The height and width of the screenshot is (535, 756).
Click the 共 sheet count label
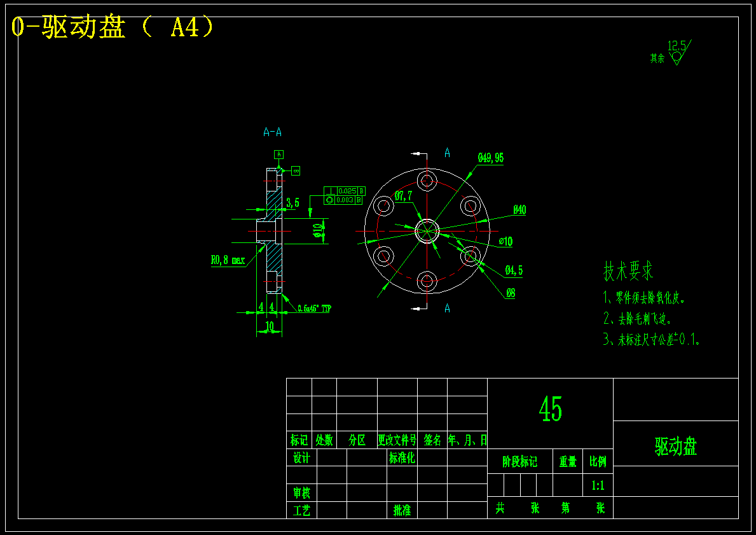pyautogui.click(x=500, y=508)
